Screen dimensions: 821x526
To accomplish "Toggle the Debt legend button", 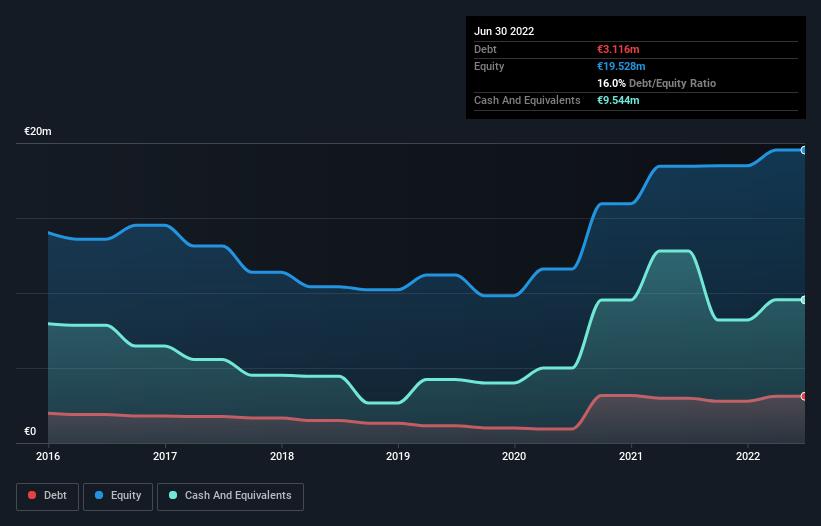I will coord(48,496).
